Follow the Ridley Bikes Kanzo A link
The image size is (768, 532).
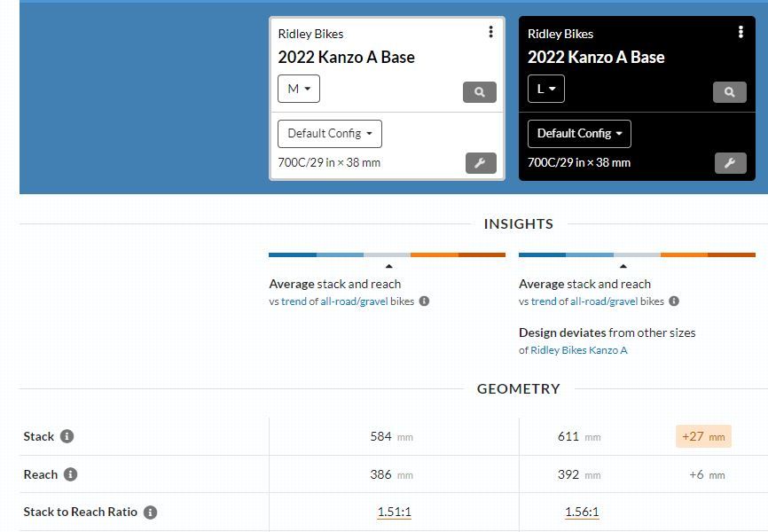[x=578, y=350]
